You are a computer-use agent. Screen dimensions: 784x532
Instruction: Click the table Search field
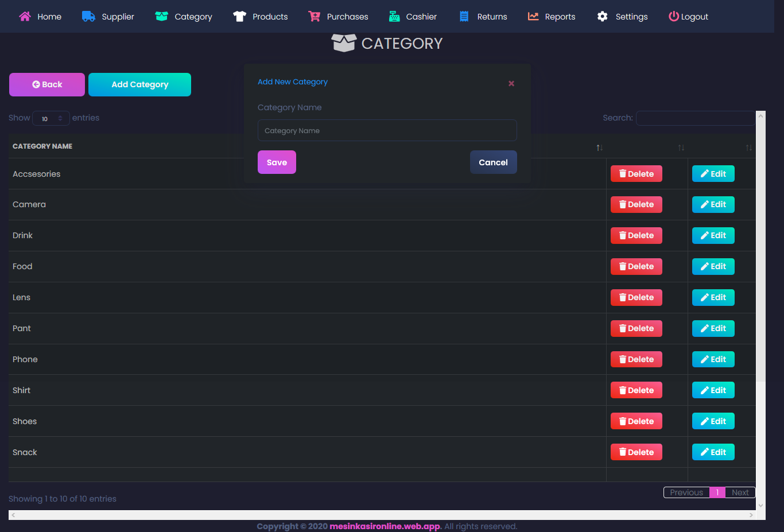(696, 118)
